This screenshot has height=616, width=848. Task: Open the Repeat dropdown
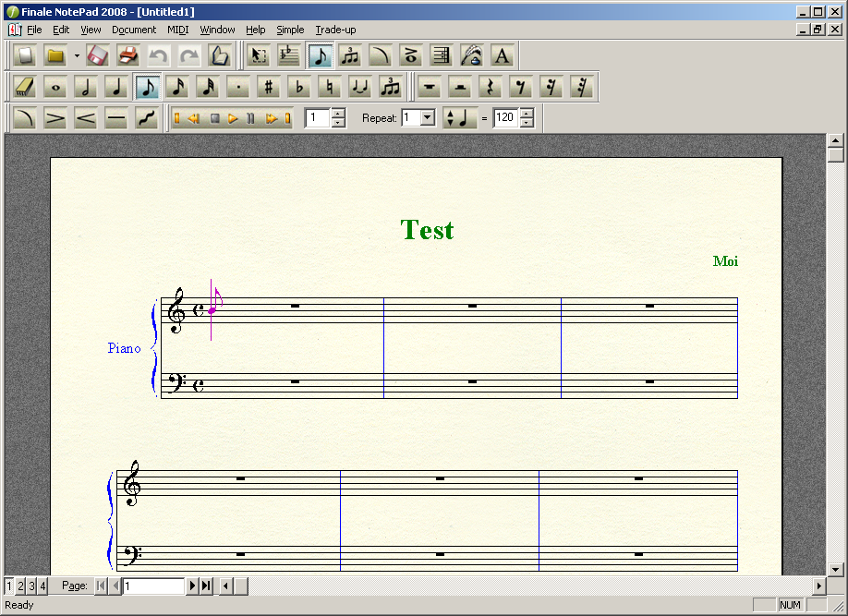(x=428, y=117)
